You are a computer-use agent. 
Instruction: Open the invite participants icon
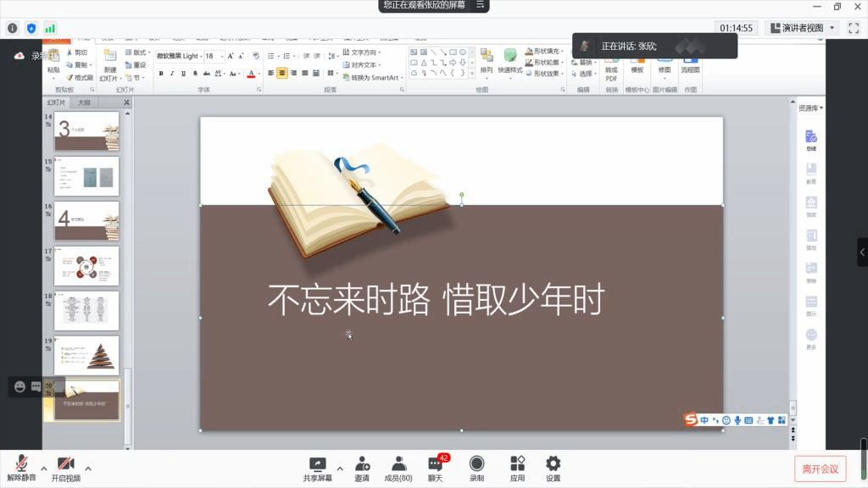(x=362, y=464)
